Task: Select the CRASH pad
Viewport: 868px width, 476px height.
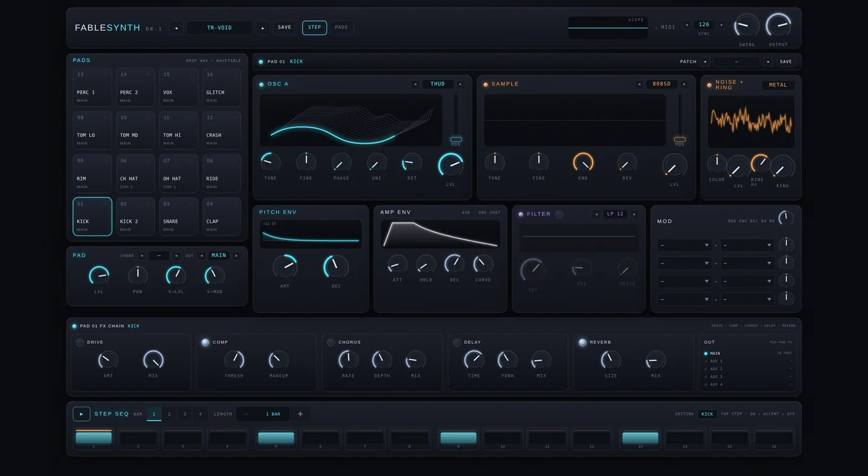Action: click(222, 131)
